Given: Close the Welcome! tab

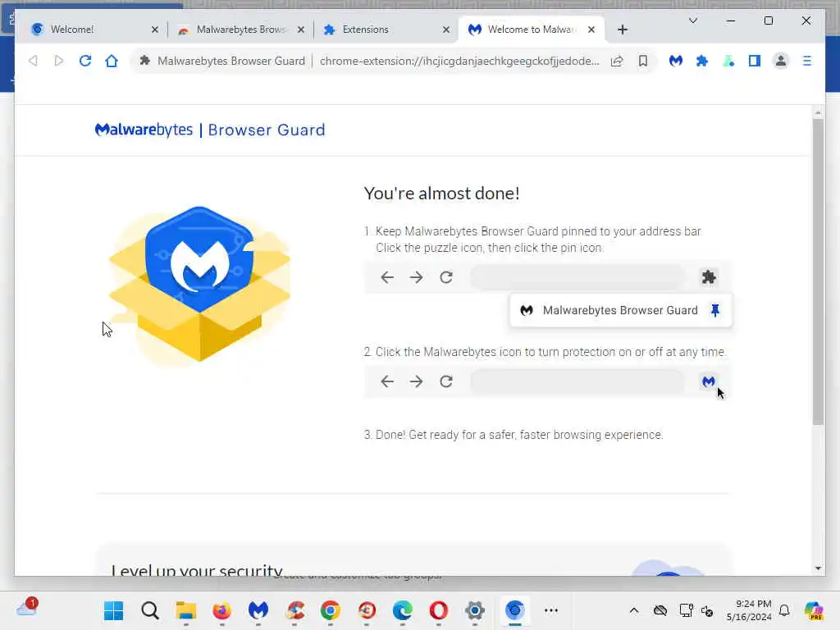Looking at the screenshot, I should (155, 30).
